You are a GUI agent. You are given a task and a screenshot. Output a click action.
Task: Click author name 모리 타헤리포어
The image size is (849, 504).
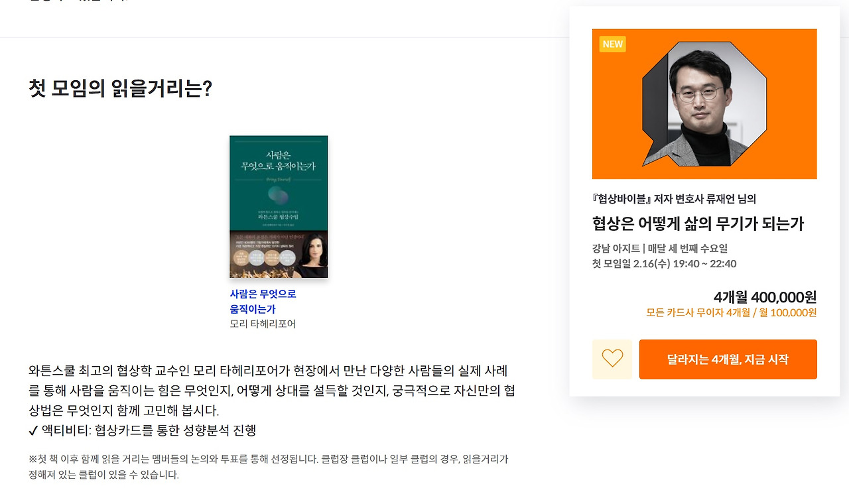[263, 324]
